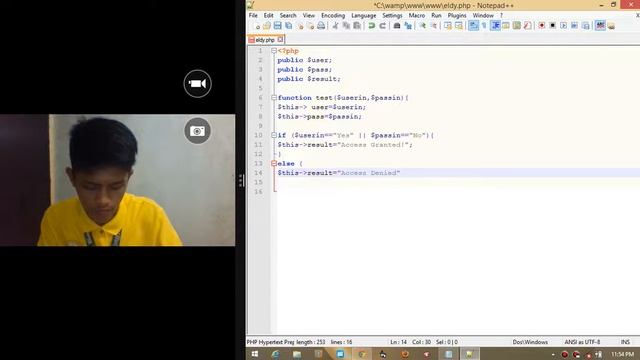The width and height of the screenshot is (640, 360).
Task: Open the Encoding menu
Action: click(333, 16)
